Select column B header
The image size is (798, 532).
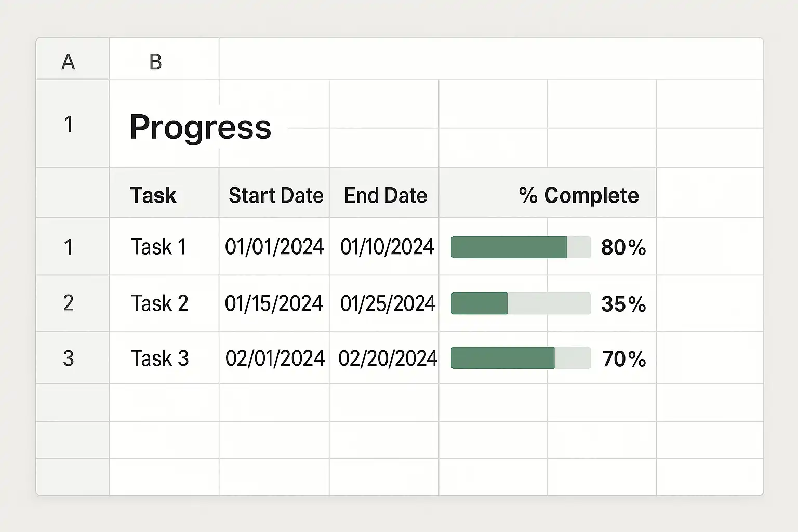coord(156,62)
